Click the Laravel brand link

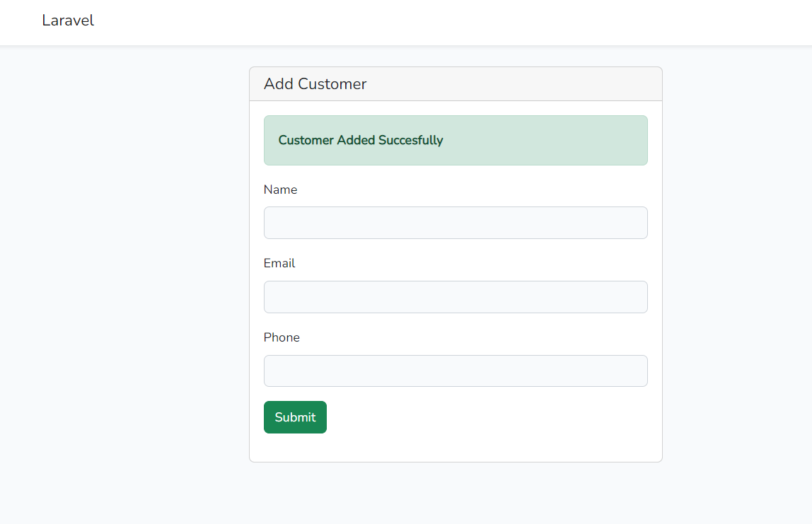(68, 21)
